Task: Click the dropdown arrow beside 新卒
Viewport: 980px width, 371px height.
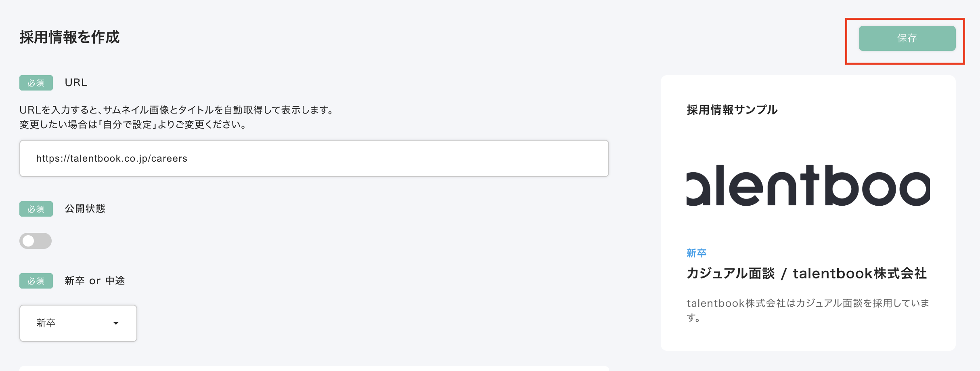Action: (x=116, y=323)
